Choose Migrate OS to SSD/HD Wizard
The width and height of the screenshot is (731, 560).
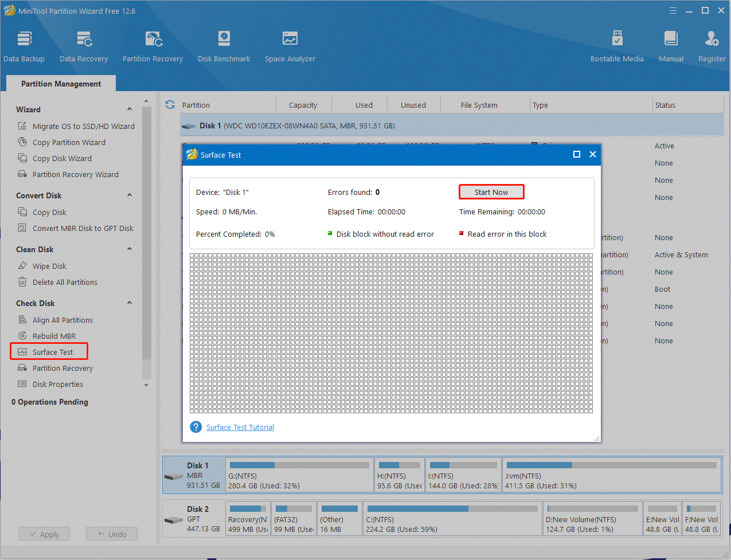pos(83,126)
